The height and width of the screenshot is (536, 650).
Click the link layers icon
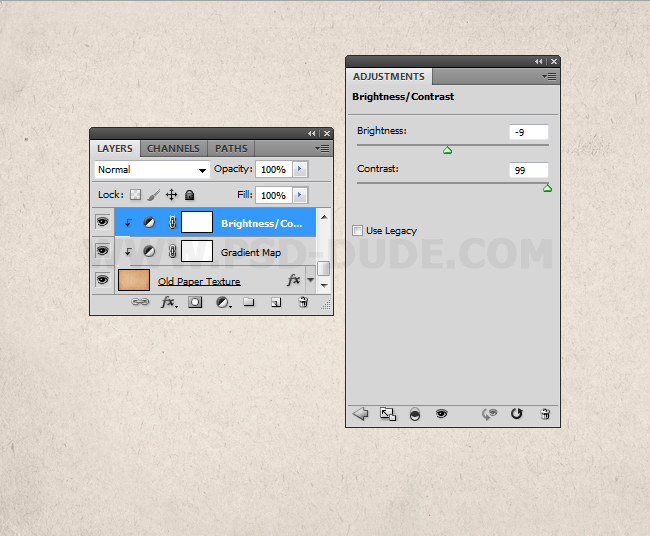pyautogui.click(x=140, y=302)
